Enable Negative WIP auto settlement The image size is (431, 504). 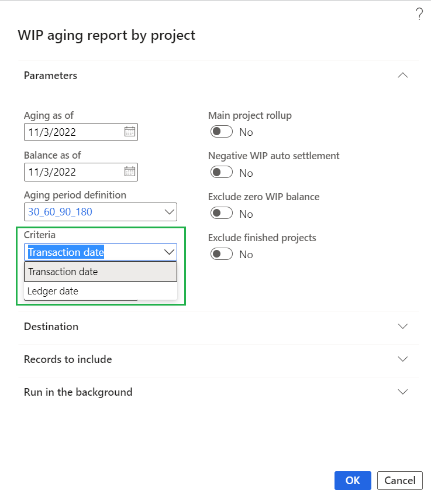pyautogui.click(x=222, y=173)
